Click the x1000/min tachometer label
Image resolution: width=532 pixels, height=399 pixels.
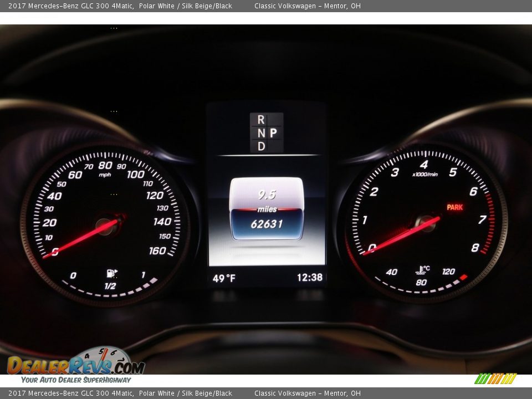(424, 175)
